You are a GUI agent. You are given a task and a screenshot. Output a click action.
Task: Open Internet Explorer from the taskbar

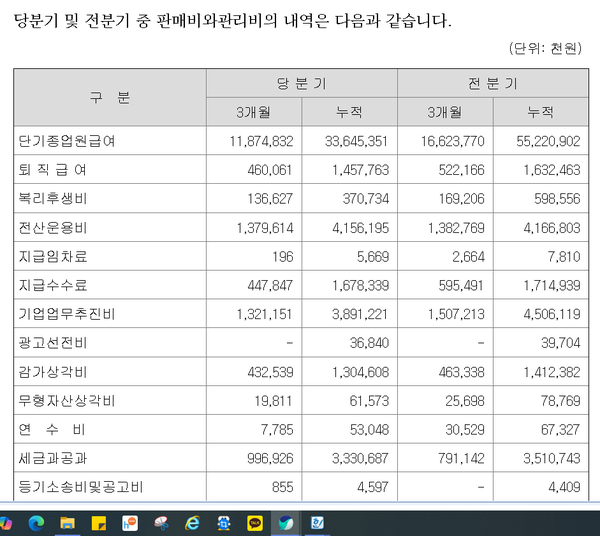[192, 523]
